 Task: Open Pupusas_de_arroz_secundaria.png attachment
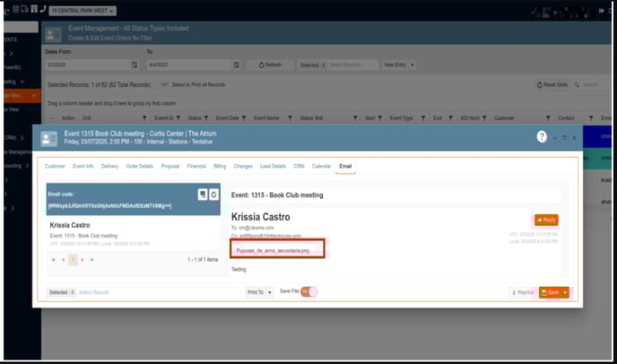[x=273, y=251]
